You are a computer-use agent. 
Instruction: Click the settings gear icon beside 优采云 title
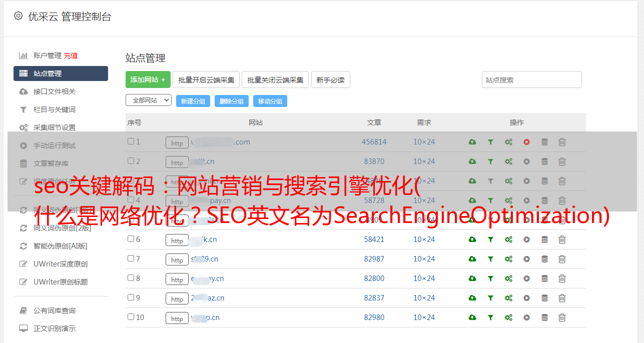click(x=19, y=16)
